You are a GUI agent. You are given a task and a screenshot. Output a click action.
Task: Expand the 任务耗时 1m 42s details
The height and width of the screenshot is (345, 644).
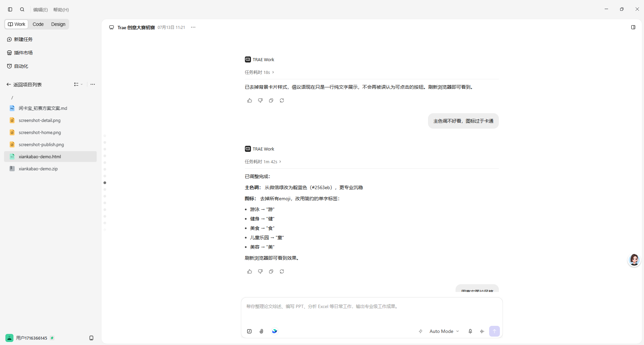(263, 162)
